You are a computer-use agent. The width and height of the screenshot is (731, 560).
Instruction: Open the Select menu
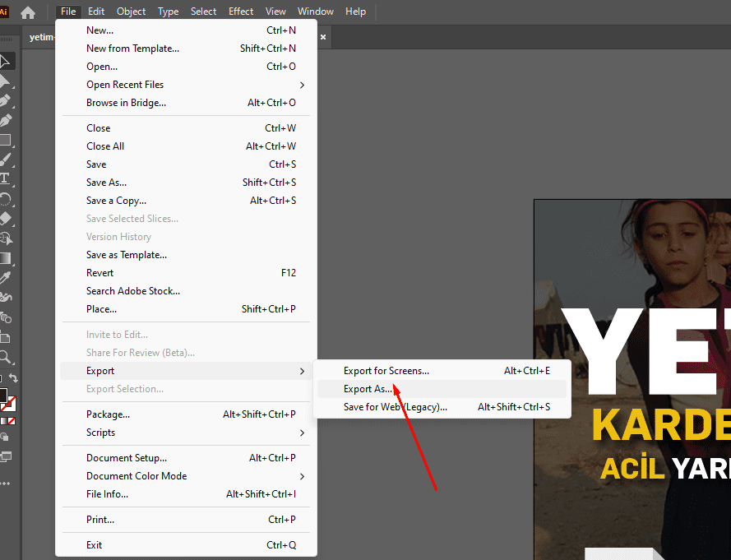coord(203,12)
